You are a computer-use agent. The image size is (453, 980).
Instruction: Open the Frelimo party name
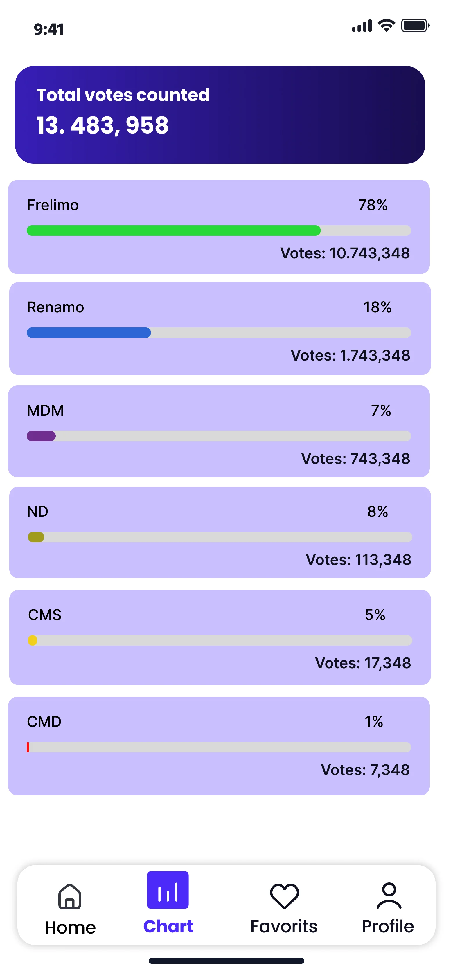pyautogui.click(x=53, y=205)
